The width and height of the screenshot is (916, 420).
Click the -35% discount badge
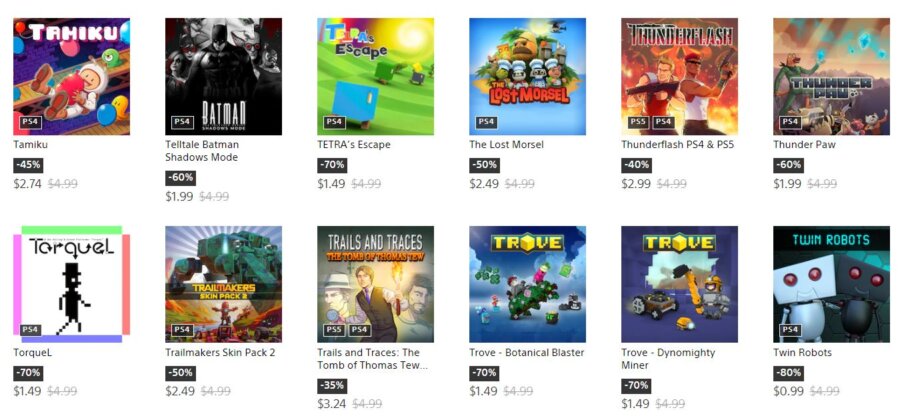pyautogui.click(x=332, y=386)
